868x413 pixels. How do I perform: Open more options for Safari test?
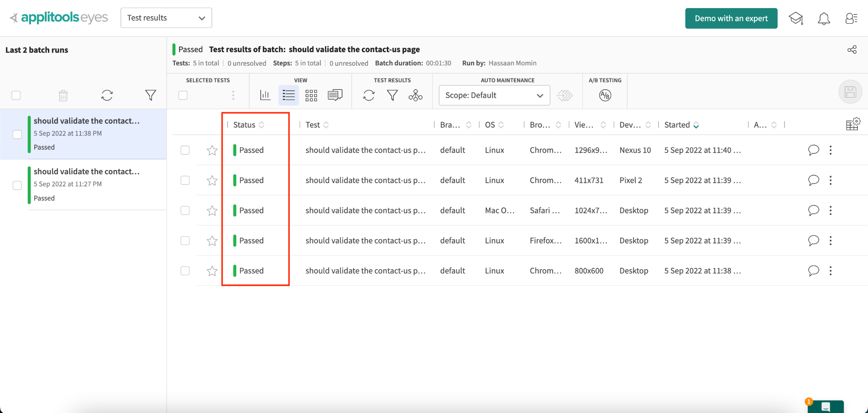[831, 210]
